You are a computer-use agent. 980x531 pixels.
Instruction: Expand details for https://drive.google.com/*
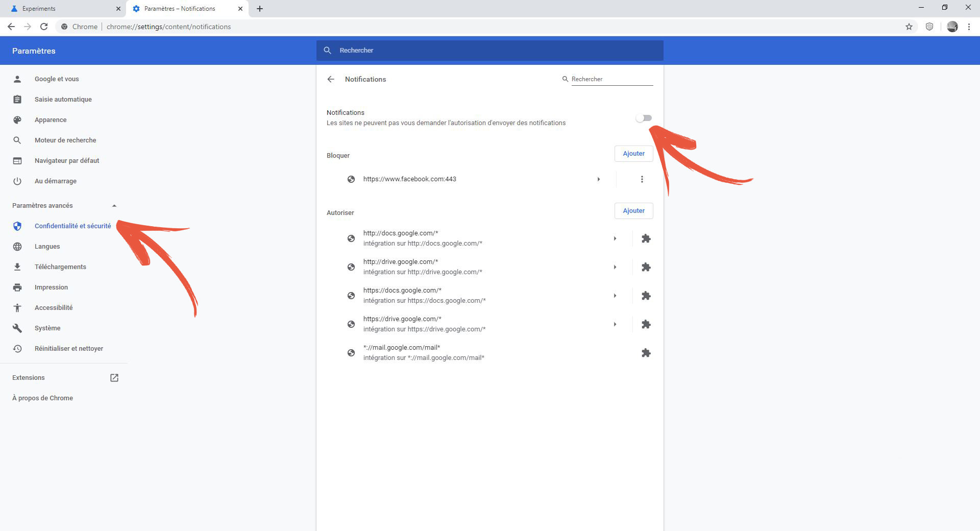(615, 324)
